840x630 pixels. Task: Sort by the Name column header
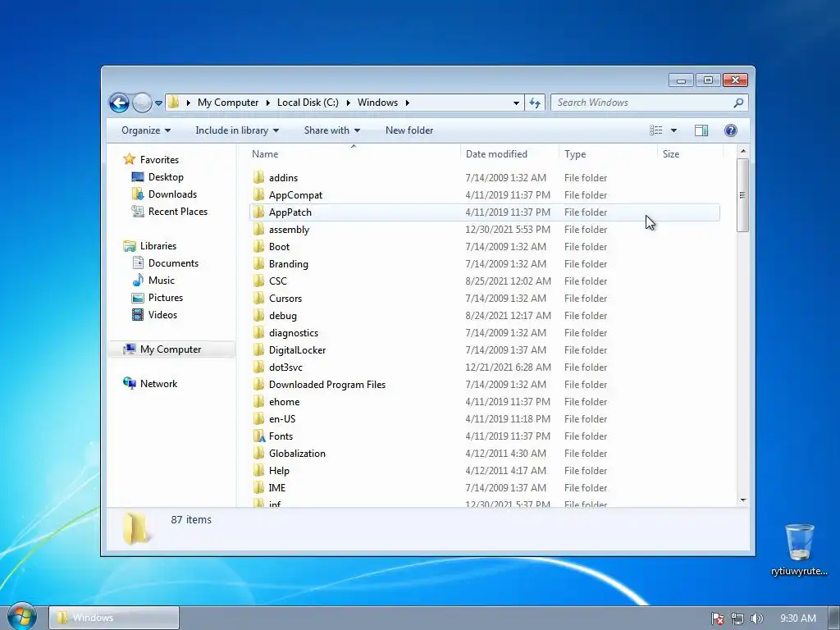[354, 153]
